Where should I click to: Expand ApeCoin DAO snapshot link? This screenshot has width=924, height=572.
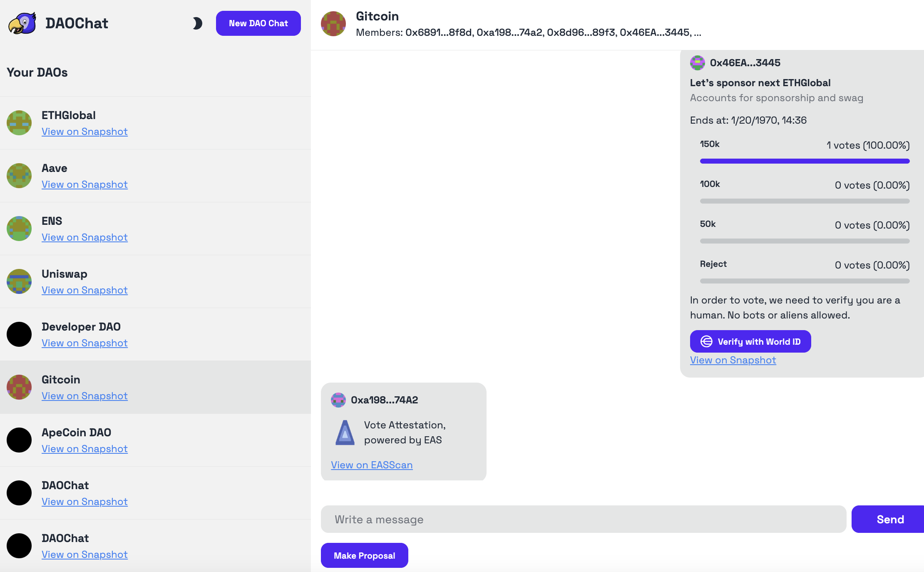(84, 448)
